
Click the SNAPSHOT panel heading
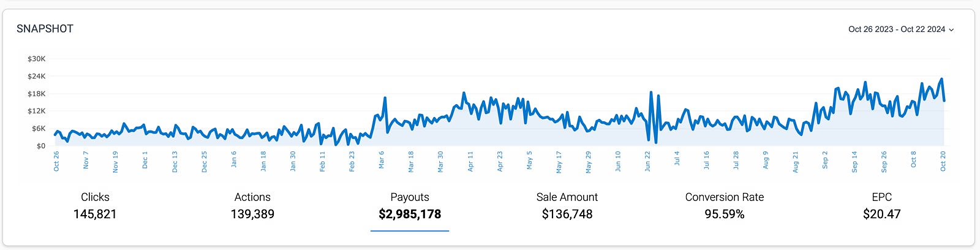45,29
